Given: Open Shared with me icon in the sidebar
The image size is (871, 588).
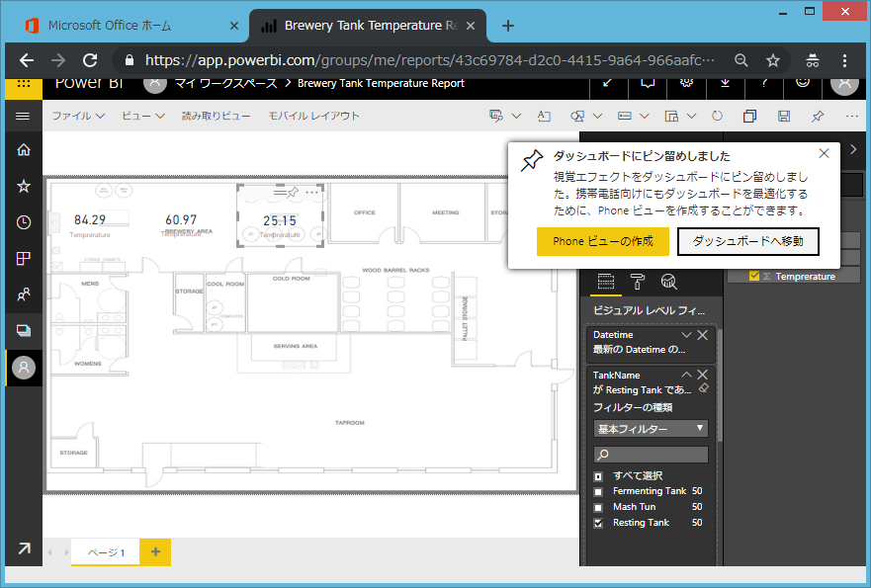Looking at the screenshot, I should point(24,294).
